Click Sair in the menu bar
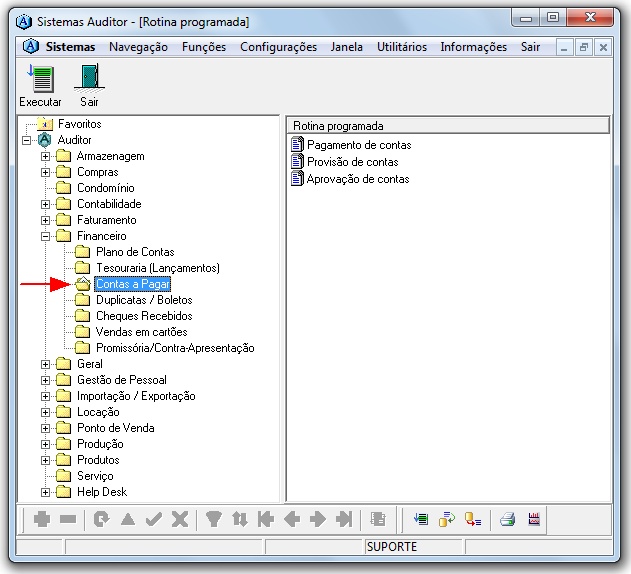 (530, 47)
